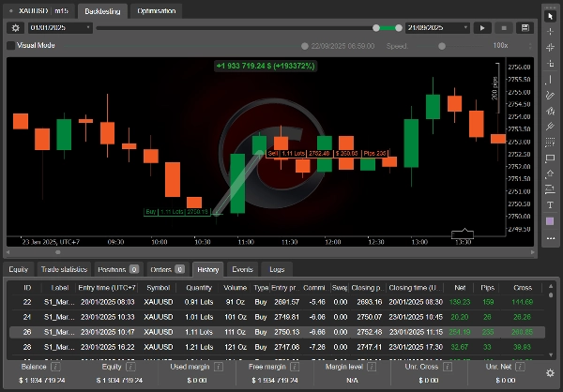Sort history by Net column header
Viewport: 563px width, 392px height.
(x=460, y=288)
